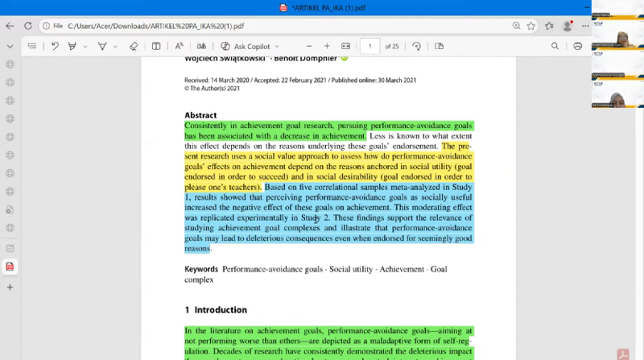This screenshot has height=360, width=644.
Task: Zoom out with the minus button
Action: (309, 46)
